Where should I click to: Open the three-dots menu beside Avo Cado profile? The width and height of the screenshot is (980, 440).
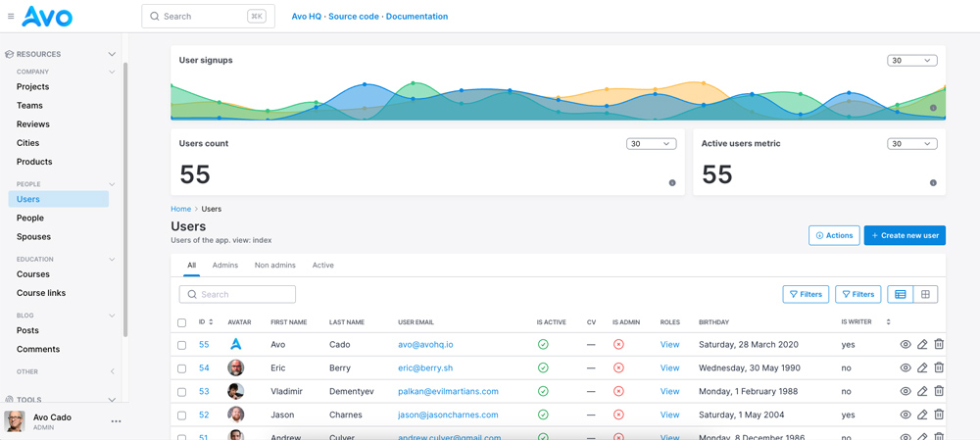click(117, 421)
